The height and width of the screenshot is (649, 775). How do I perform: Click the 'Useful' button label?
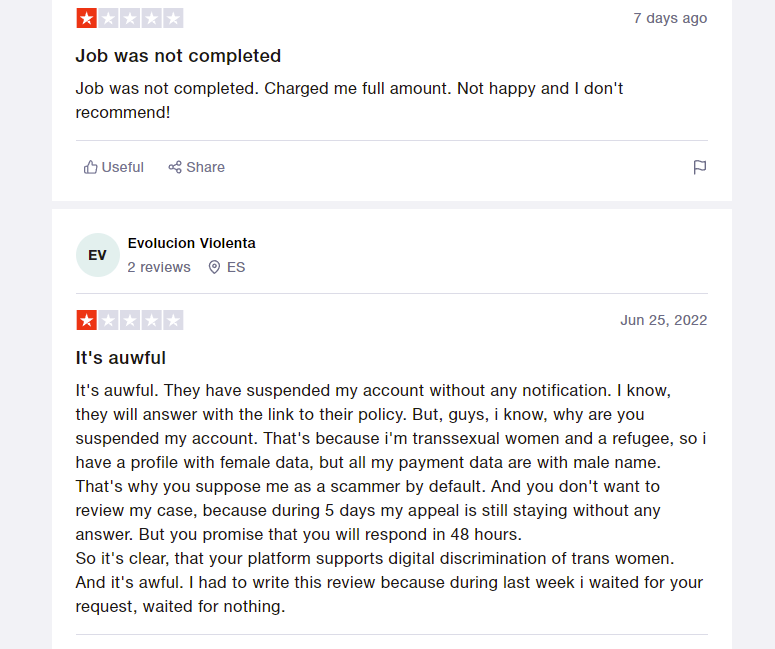pyautogui.click(x=123, y=167)
